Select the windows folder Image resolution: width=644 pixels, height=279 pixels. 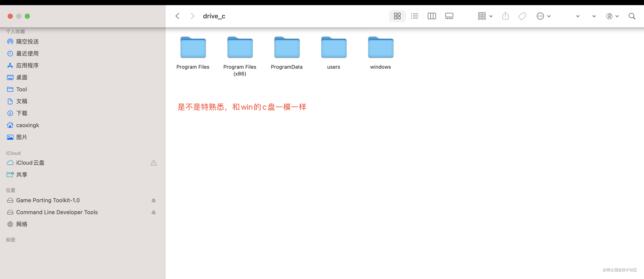click(380, 47)
